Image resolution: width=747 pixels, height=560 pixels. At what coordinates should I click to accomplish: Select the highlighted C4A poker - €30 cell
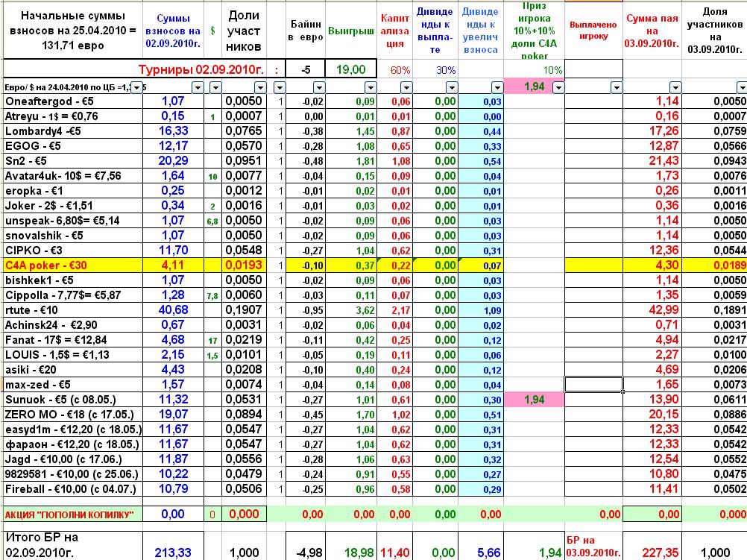pyautogui.click(x=73, y=265)
